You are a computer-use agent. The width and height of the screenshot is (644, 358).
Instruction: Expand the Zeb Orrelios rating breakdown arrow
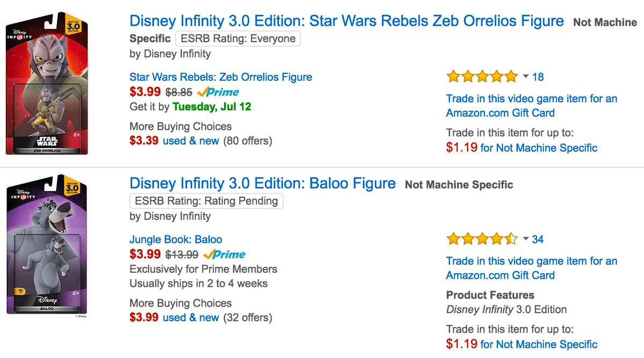pos(525,77)
